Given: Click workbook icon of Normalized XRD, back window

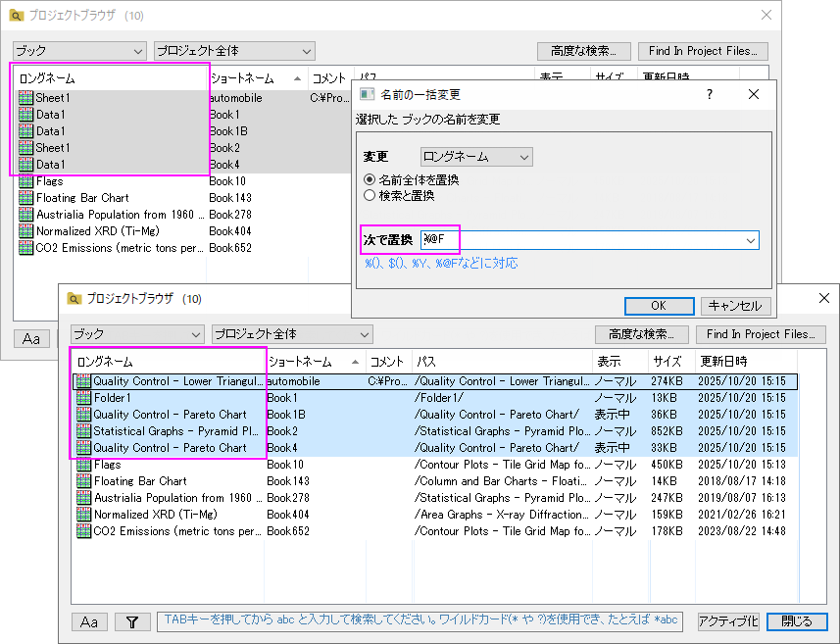Looking at the screenshot, I should pos(25,231).
